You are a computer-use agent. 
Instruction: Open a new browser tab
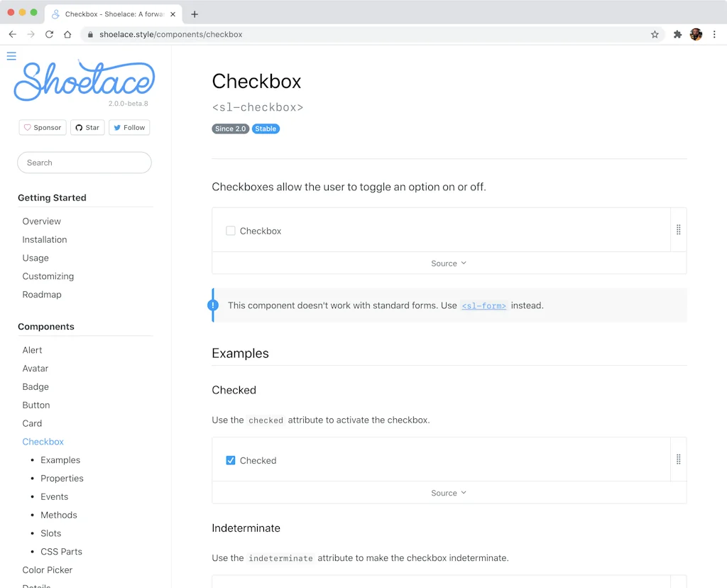pyautogui.click(x=195, y=13)
